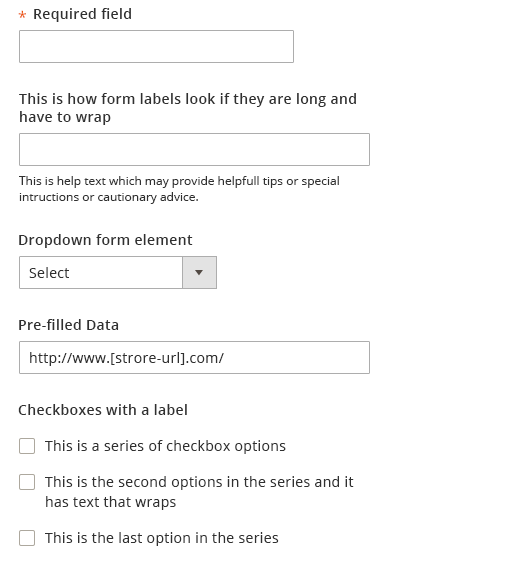Enable 'This is the last option' checkbox
The height and width of the screenshot is (561, 529).
point(27,538)
